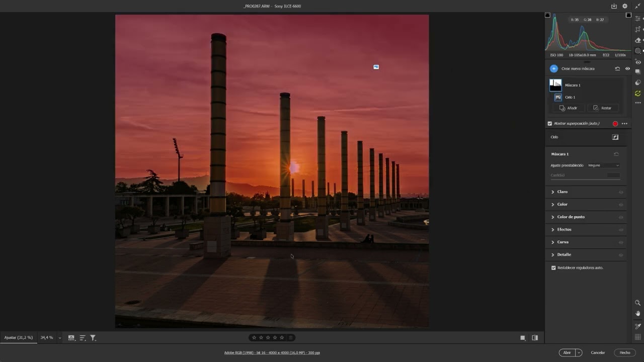This screenshot has width=644, height=362.
Task: Select the color sampler eyedropper tool
Action: 638,326
